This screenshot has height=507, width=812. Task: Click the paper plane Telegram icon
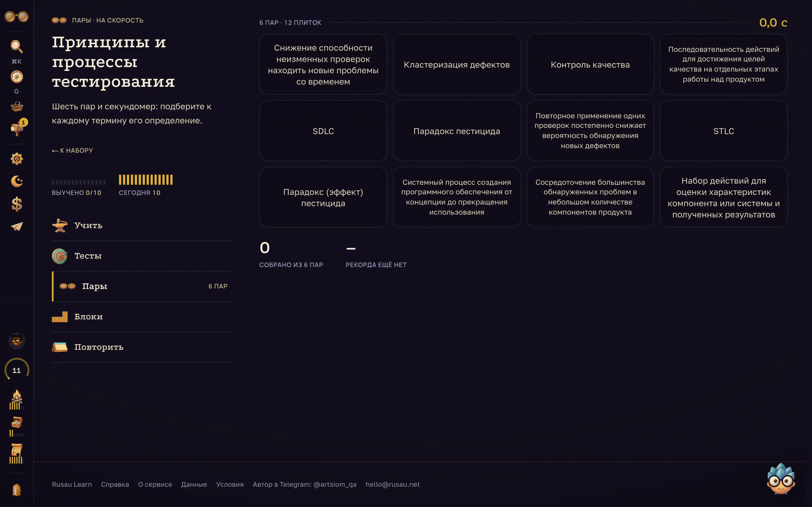[16, 227]
